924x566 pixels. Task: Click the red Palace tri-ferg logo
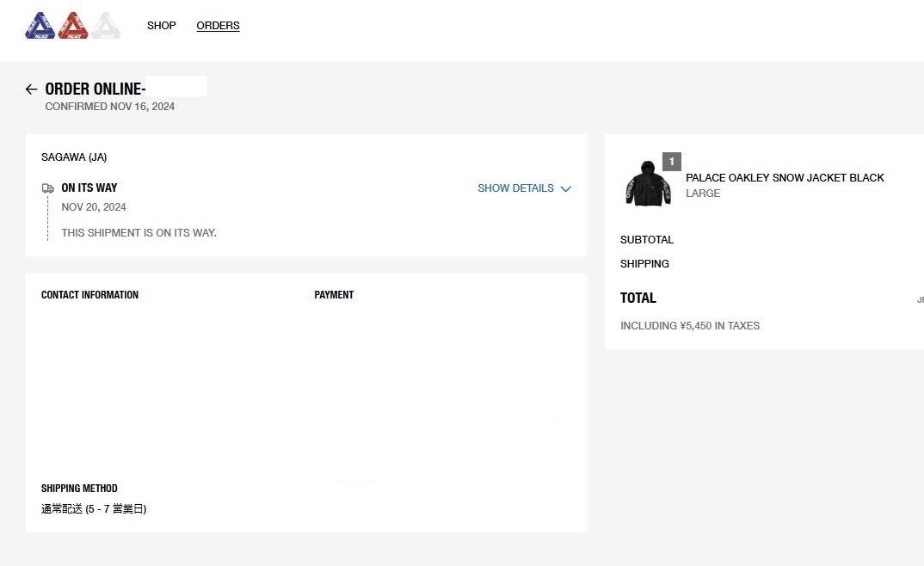73,26
